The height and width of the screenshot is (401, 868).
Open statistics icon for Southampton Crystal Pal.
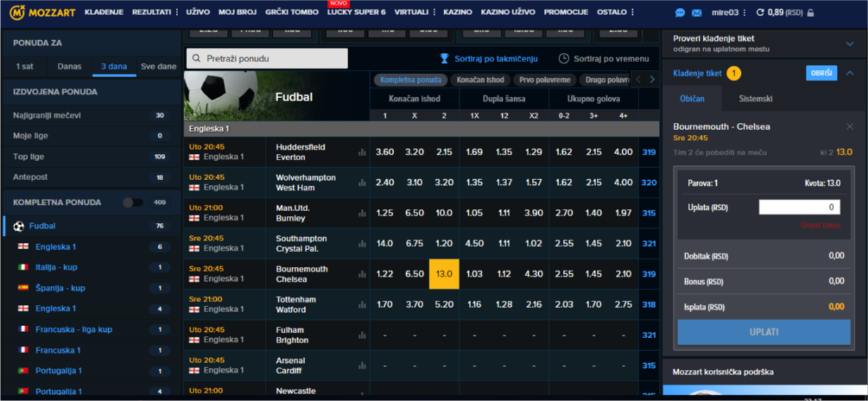click(x=362, y=244)
